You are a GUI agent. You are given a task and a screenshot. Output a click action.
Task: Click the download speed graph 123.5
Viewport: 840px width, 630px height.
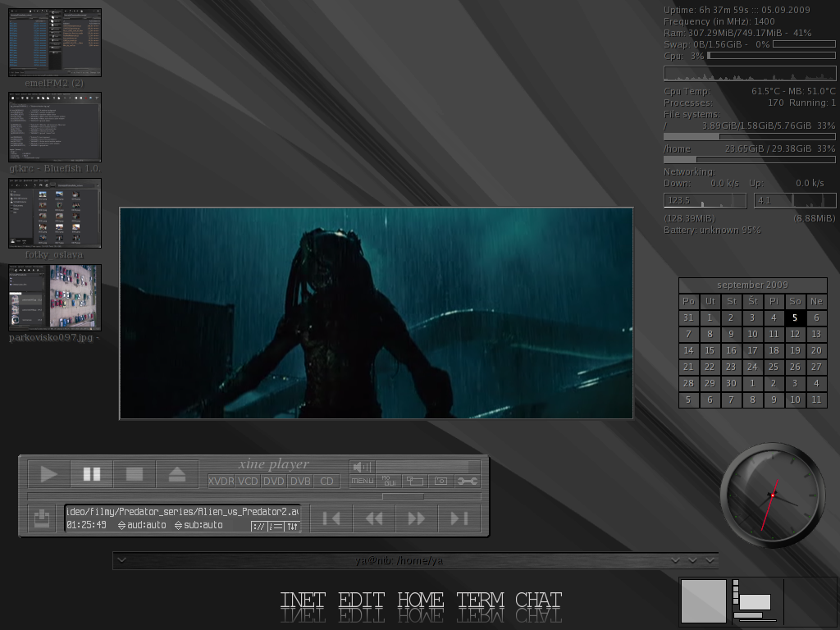pyautogui.click(x=705, y=200)
